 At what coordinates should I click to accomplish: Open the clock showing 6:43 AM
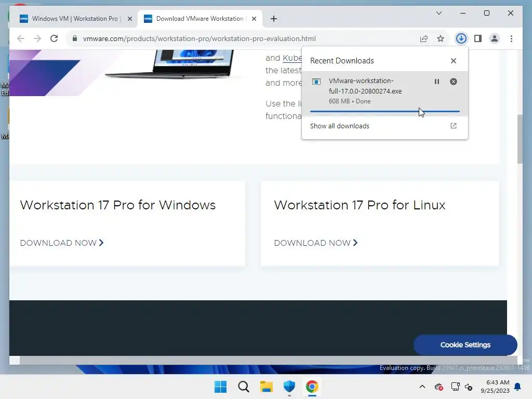coord(495,387)
